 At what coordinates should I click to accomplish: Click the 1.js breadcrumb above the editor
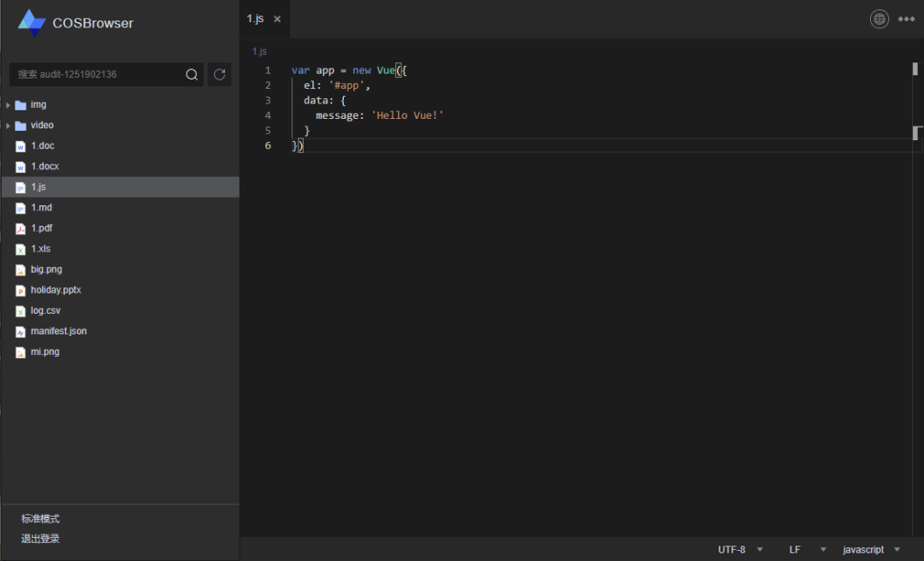(x=259, y=51)
